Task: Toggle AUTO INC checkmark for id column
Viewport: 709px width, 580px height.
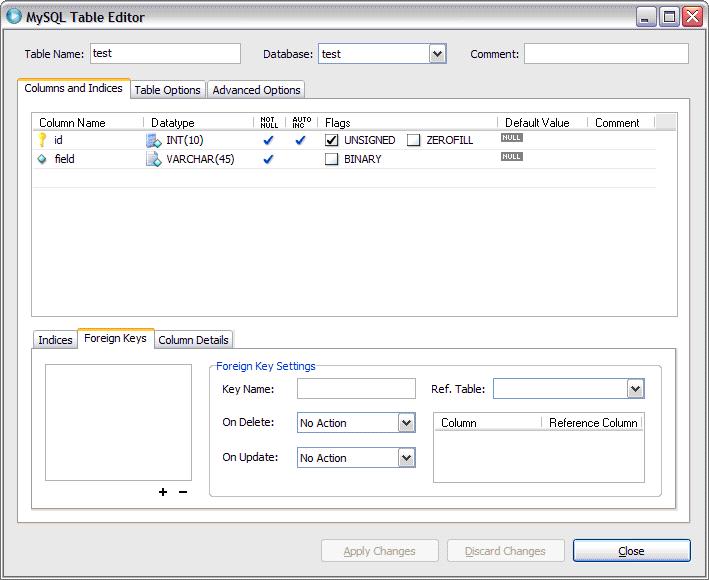Action: [300, 141]
